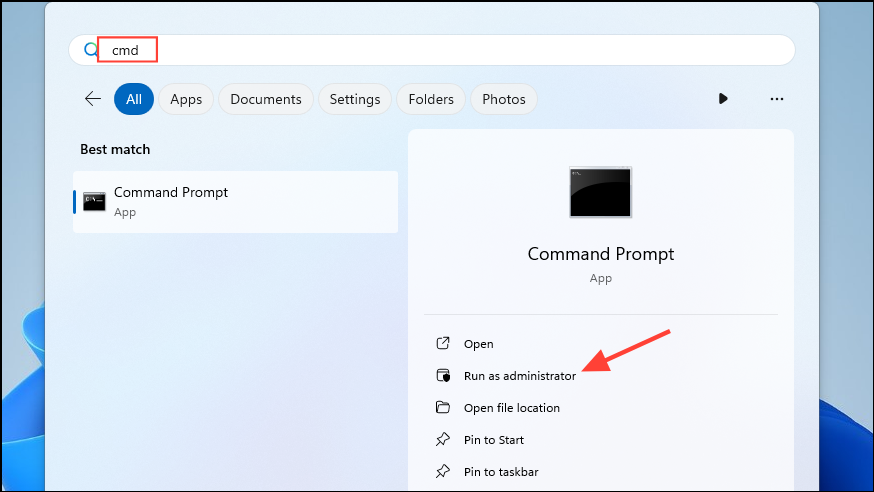Click the Pin to taskbar pin icon
This screenshot has width=874, height=492.
tap(443, 471)
